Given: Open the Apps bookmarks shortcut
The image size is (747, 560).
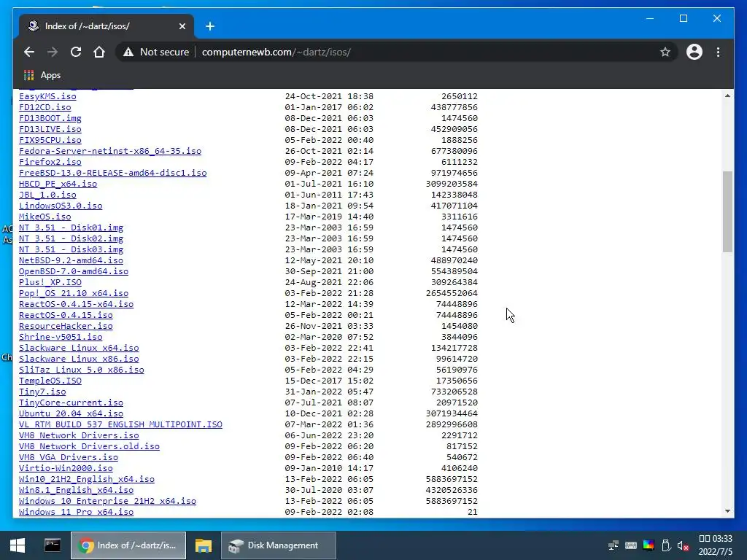Looking at the screenshot, I should (42, 75).
